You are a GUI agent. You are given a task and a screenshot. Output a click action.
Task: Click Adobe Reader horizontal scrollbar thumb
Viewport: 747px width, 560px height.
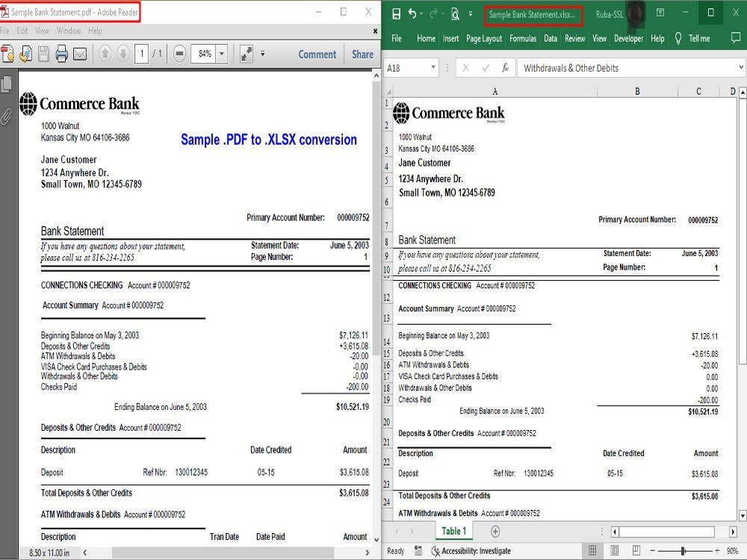(223, 553)
